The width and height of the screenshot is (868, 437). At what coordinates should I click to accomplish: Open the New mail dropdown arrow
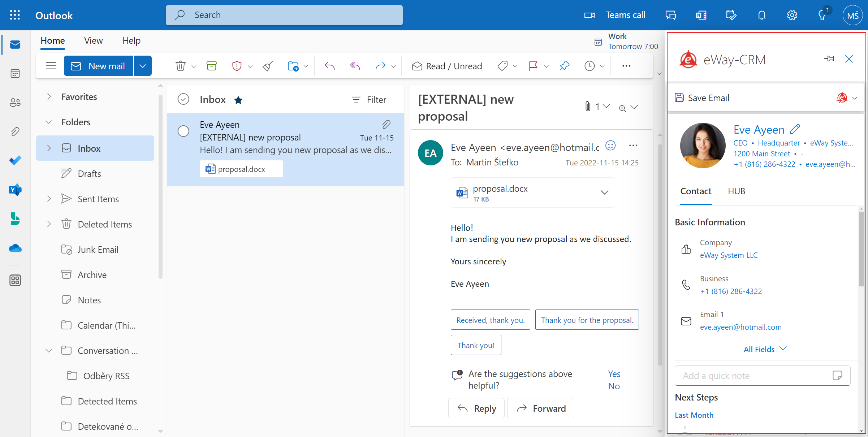(143, 66)
